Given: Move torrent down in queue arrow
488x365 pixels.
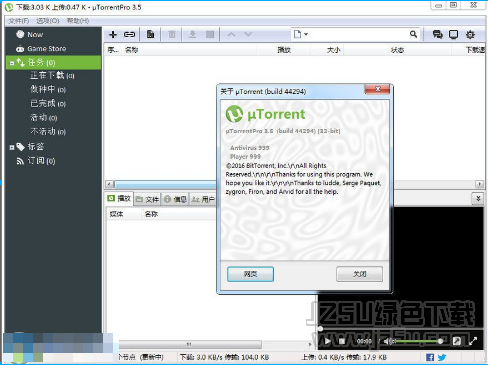Looking at the screenshot, I should (x=248, y=34).
